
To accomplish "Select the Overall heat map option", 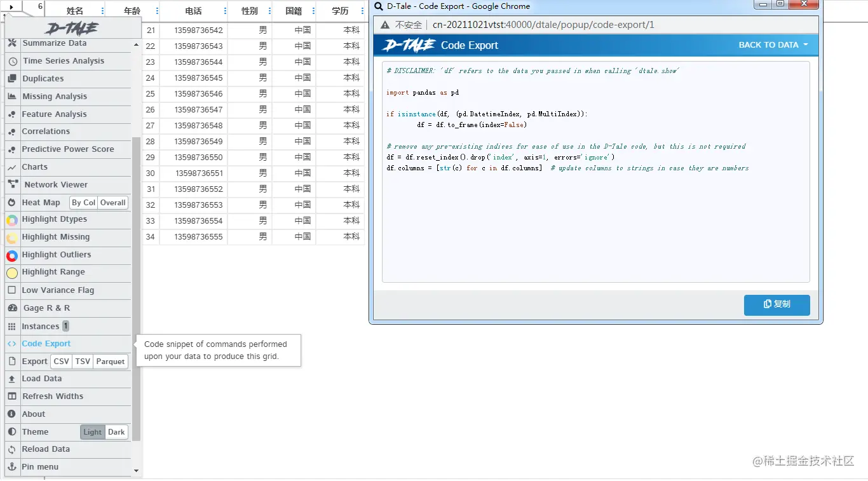I will point(113,203).
